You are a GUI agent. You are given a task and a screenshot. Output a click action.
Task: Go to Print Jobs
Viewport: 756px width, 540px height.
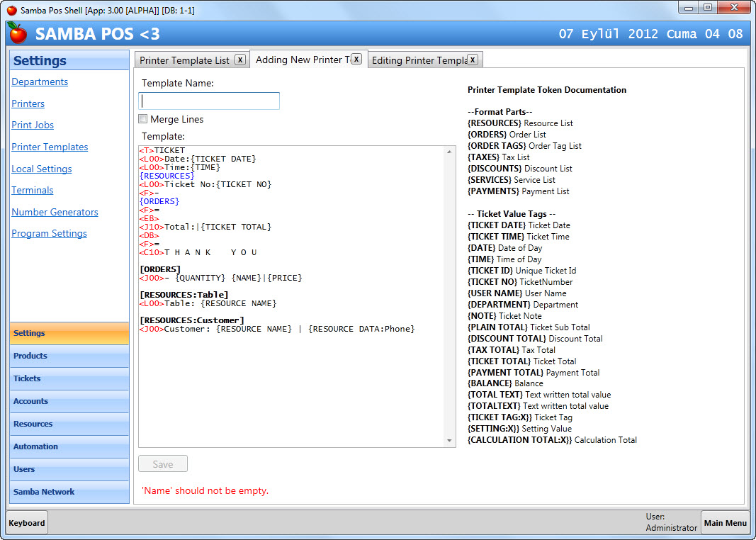coord(33,125)
